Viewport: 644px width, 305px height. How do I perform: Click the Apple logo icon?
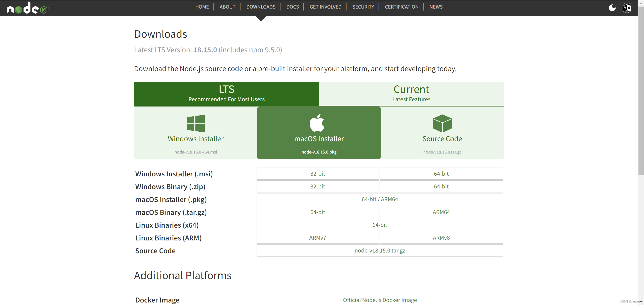[317, 123]
